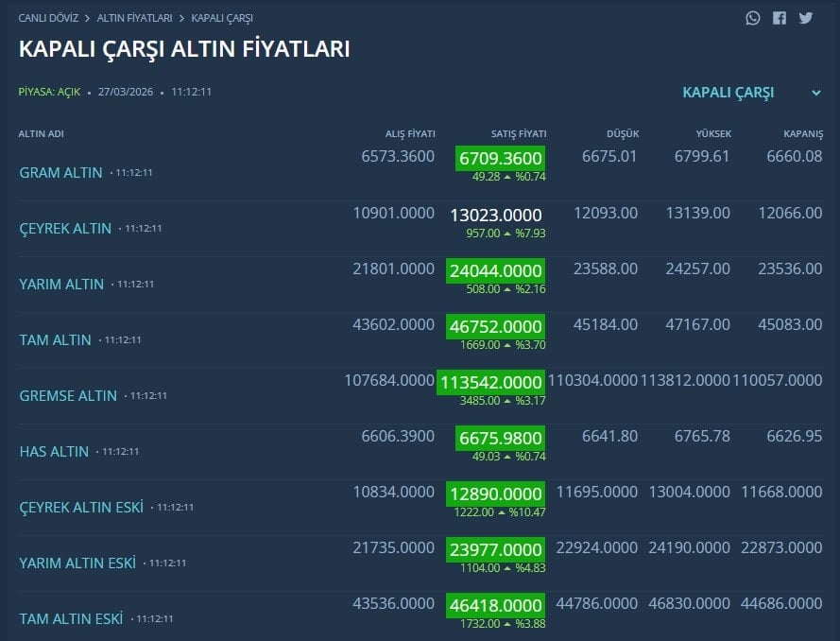Share page via Twitter icon
Image resolution: width=840 pixels, height=641 pixels.
point(805,17)
